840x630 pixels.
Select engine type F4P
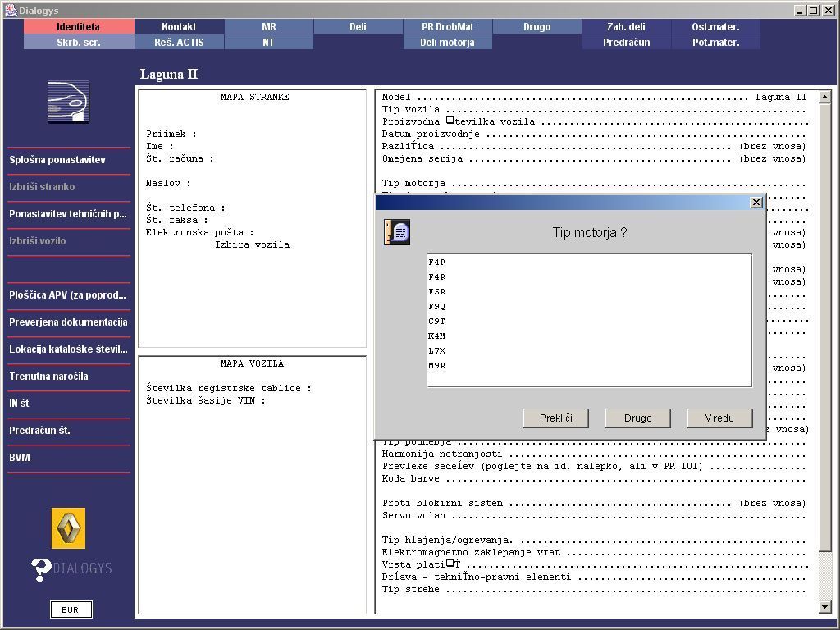(589, 262)
